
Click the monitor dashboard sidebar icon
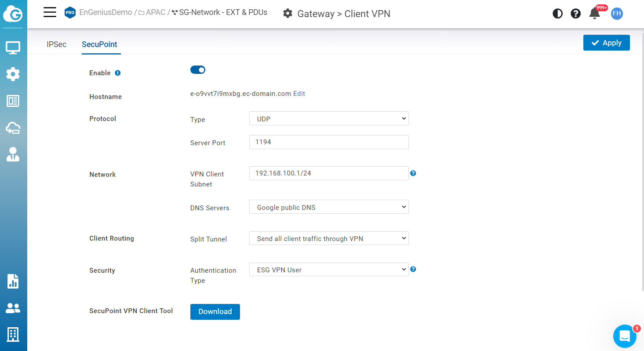13,48
